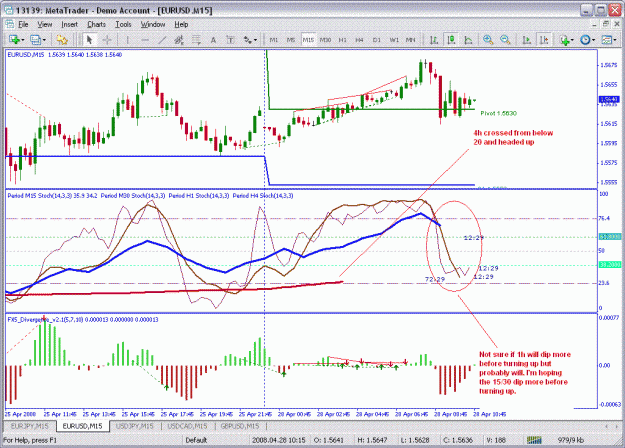Switch to MN timeframe
Image resolution: width=625 pixels, height=448 pixels.
tap(410, 40)
